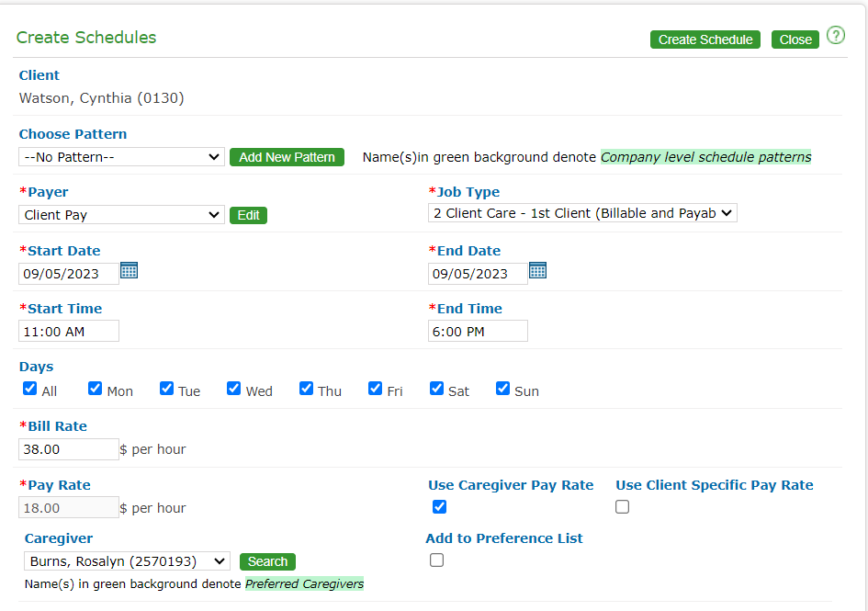Expand the Job Type dropdown
The width and height of the screenshot is (868, 611).
tap(582, 213)
